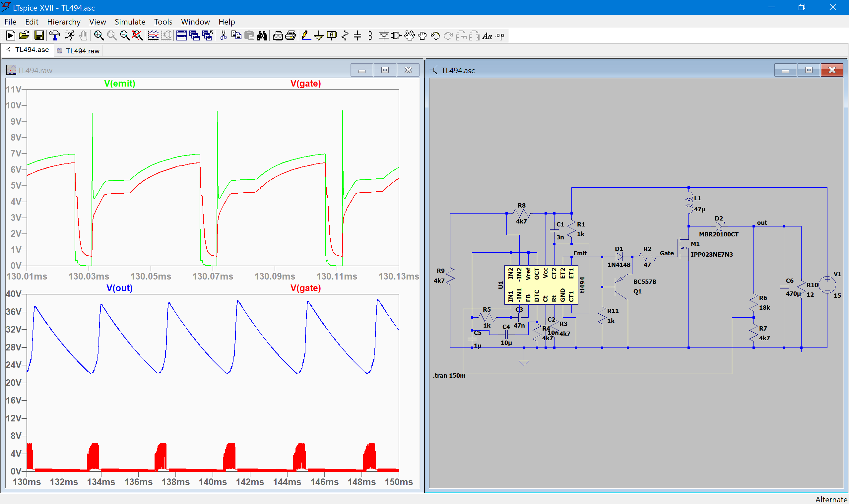Minimize the TL494.raw plot window
This screenshot has height=504, width=849.
pyautogui.click(x=362, y=70)
